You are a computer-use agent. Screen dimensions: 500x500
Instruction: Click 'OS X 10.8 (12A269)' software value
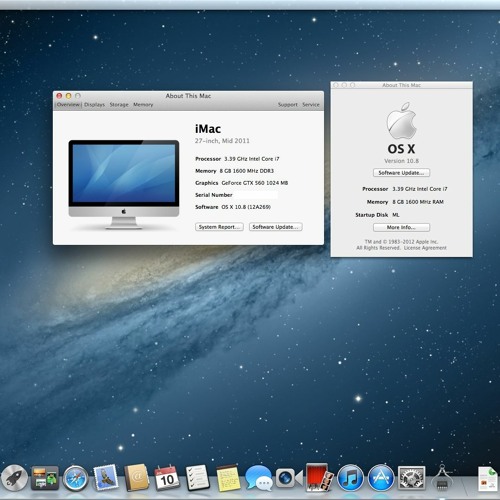click(x=246, y=207)
